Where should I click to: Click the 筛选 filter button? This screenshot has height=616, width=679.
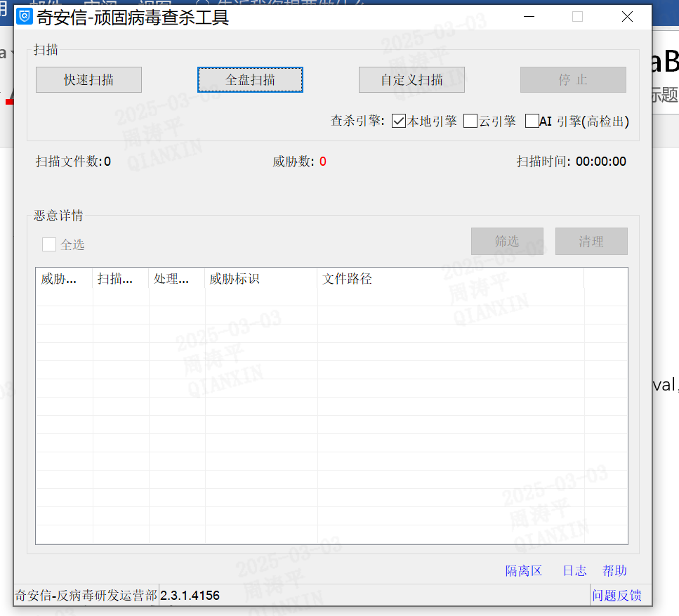point(507,242)
